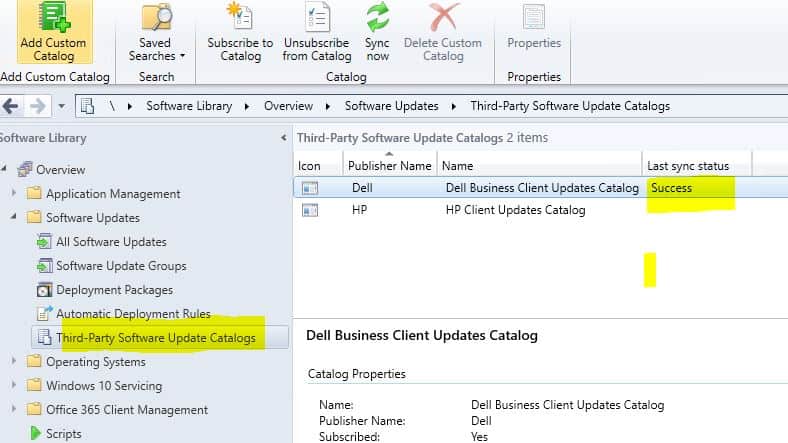Click the HP catalog row icon

tap(310, 210)
